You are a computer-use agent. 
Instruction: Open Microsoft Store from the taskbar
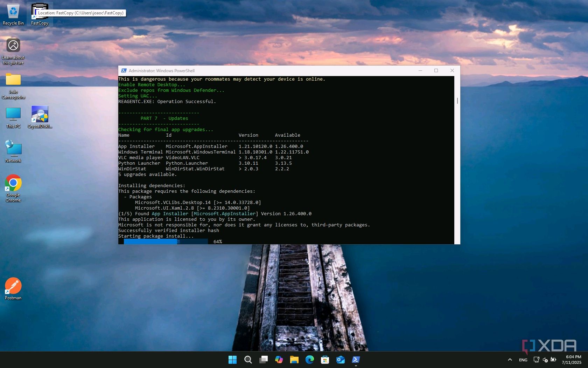[325, 360]
